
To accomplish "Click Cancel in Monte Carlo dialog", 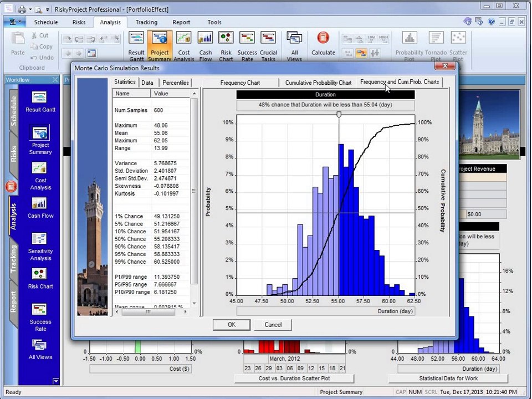I will pos(273,325).
